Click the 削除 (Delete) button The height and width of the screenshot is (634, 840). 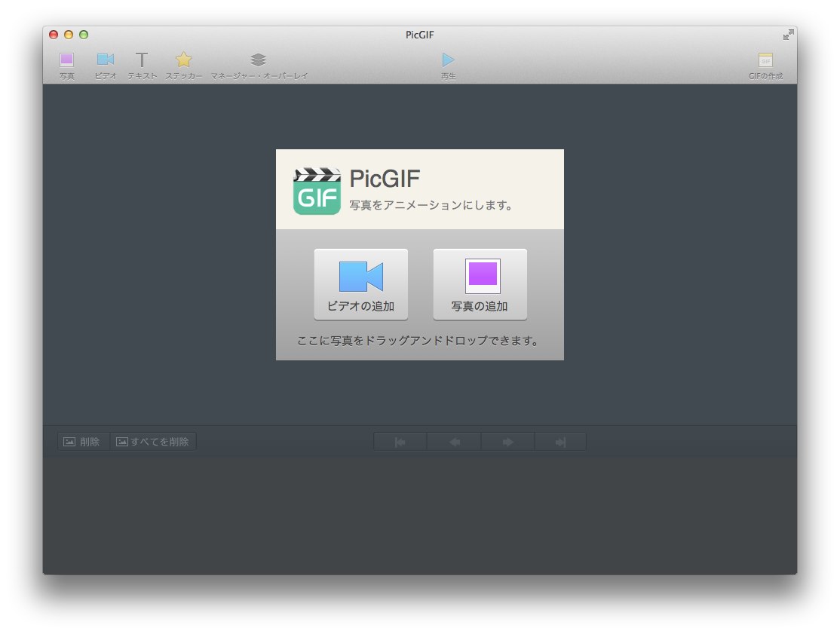84,442
